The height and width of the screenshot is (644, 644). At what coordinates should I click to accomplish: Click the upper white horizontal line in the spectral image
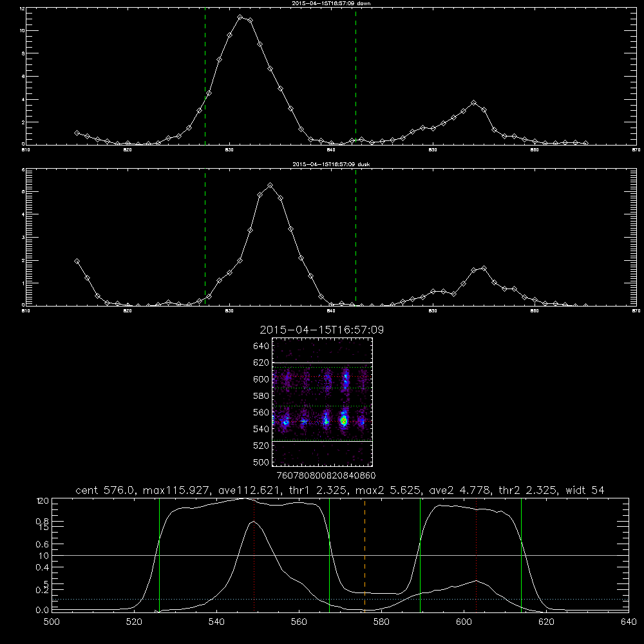[323, 363]
